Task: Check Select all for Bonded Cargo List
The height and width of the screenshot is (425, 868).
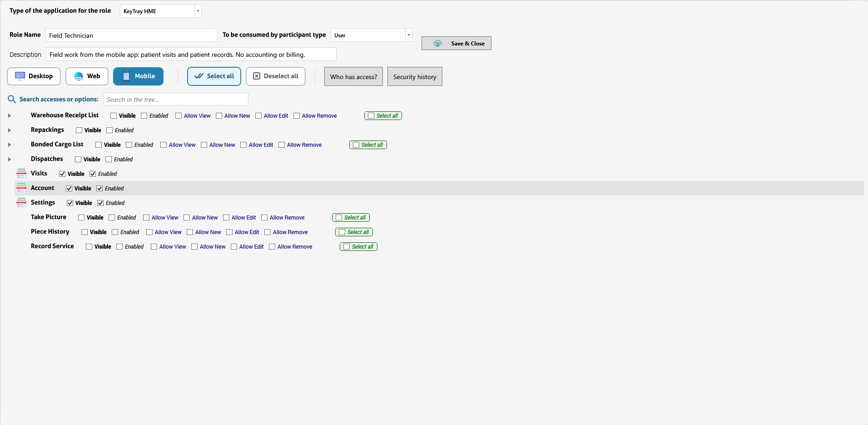Action: click(x=356, y=145)
